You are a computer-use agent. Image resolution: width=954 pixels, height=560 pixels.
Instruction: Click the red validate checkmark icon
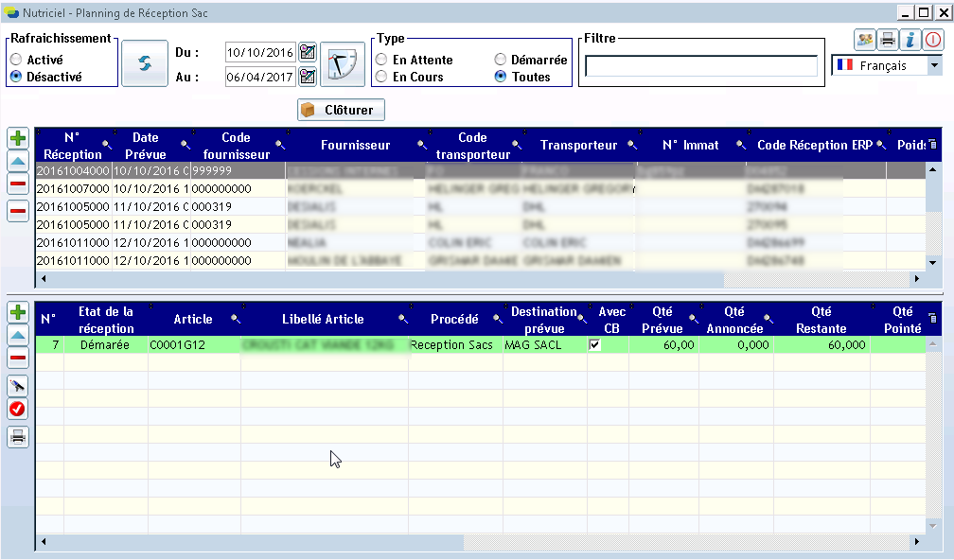tap(17, 409)
